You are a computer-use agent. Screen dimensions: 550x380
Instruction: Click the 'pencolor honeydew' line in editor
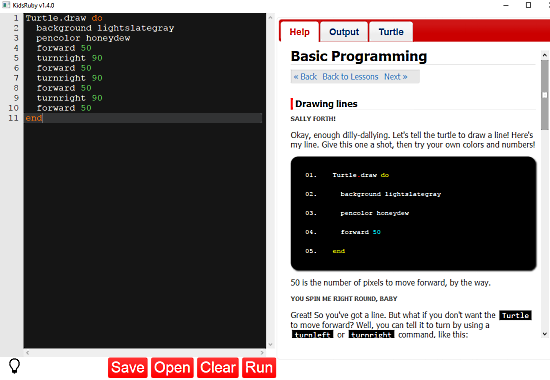[x=83, y=38]
